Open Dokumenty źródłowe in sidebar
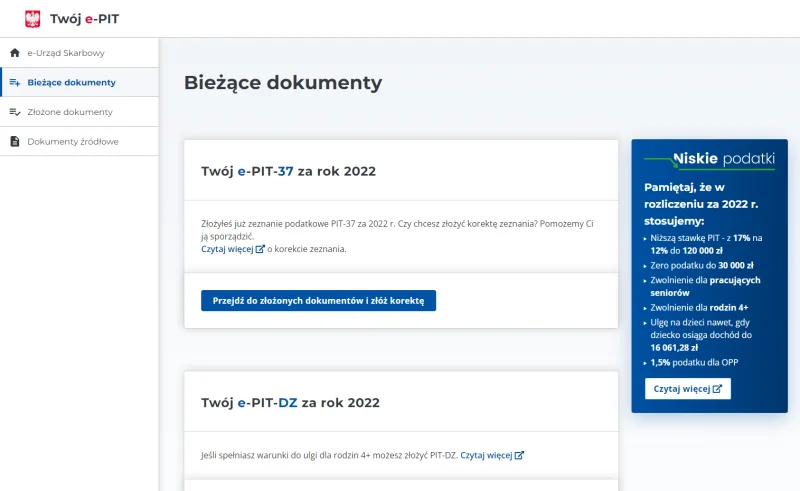Screen dimensions: 800x491 click(x=79, y=141)
